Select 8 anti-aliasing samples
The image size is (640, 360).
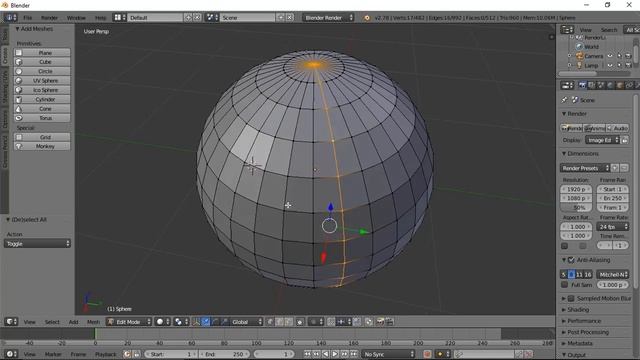(x=571, y=275)
